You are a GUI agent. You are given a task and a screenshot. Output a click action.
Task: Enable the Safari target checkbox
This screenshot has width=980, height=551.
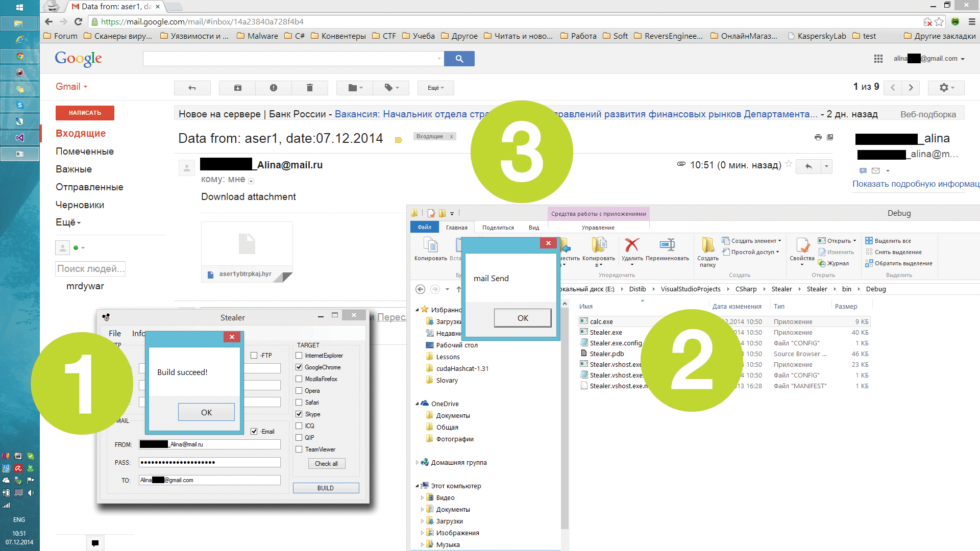tap(299, 403)
